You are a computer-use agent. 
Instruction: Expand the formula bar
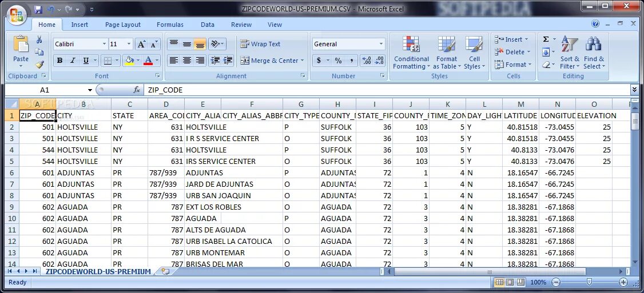634,90
